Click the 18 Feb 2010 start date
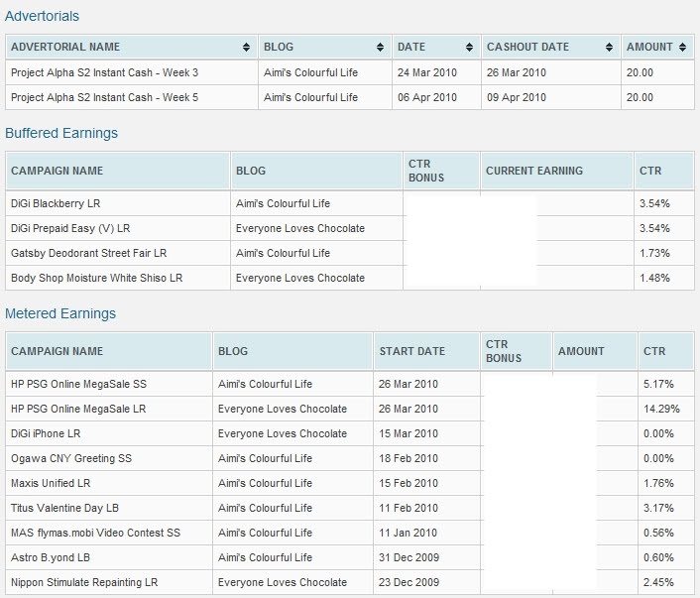 (x=408, y=458)
